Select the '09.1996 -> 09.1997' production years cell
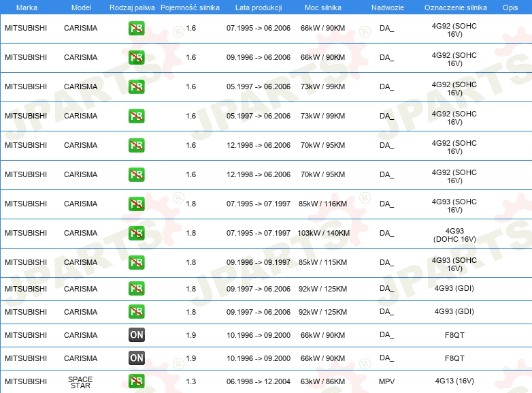Image resolution: width=532 pixels, height=393 pixels. click(259, 262)
